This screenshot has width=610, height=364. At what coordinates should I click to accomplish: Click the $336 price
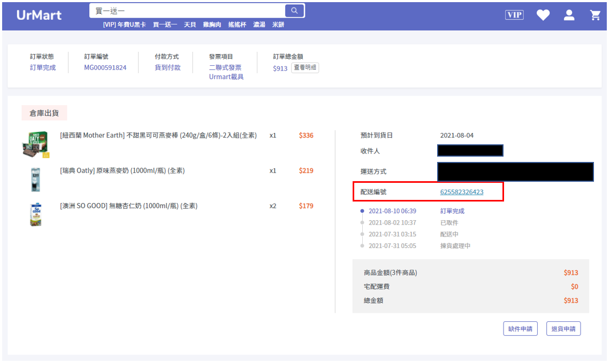306,135
